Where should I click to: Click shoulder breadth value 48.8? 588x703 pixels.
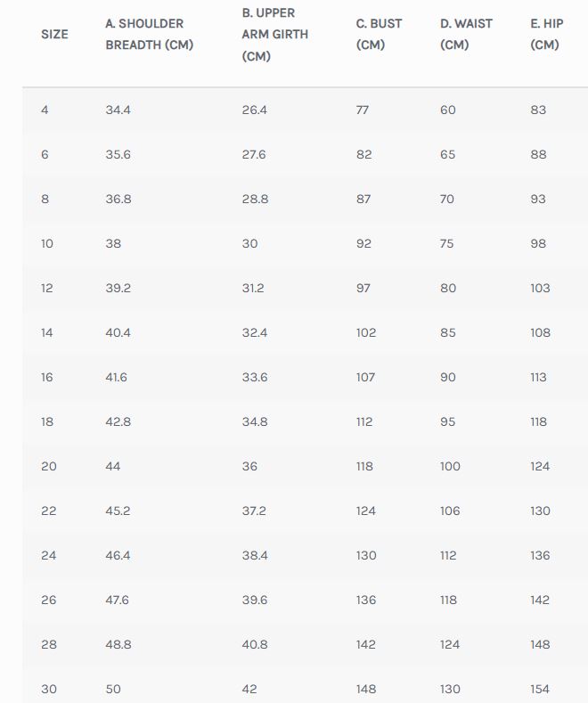[x=118, y=644]
